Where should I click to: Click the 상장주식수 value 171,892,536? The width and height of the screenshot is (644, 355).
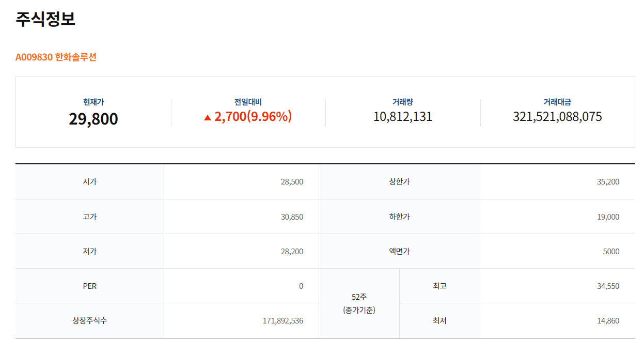point(283,321)
